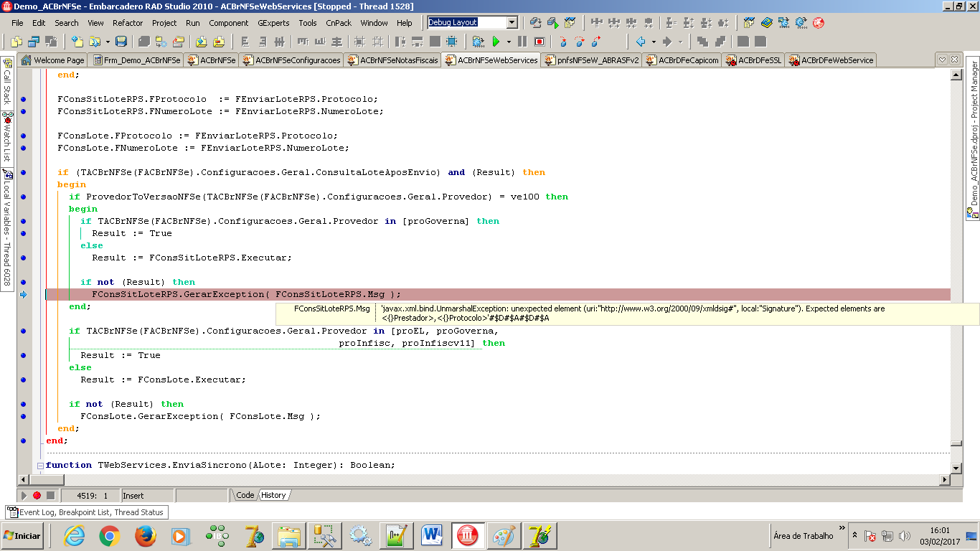The width and height of the screenshot is (980, 551).
Task: Open the Refactor menu
Action: pyautogui.click(x=128, y=23)
